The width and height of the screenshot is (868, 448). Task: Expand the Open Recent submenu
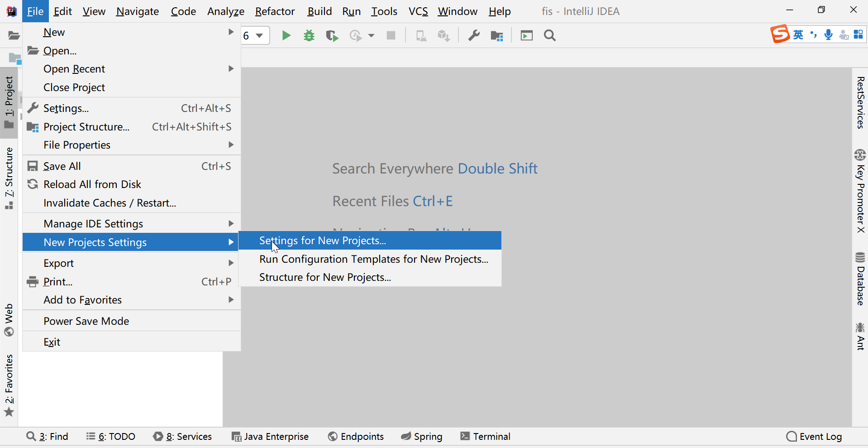[x=131, y=69]
